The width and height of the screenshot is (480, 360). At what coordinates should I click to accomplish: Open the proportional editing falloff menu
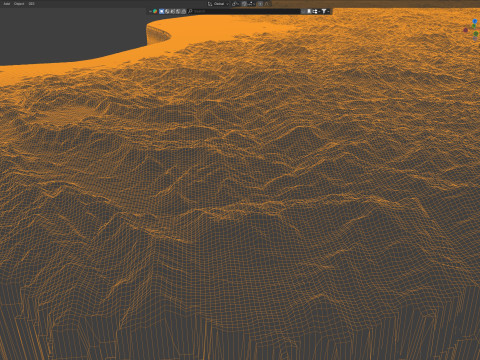click(267, 4)
